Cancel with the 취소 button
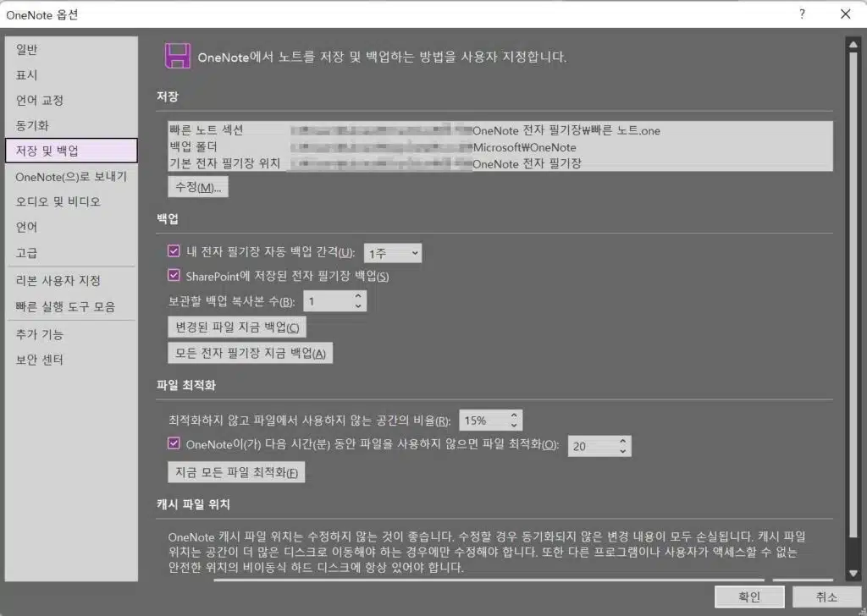 pyautogui.click(x=826, y=597)
